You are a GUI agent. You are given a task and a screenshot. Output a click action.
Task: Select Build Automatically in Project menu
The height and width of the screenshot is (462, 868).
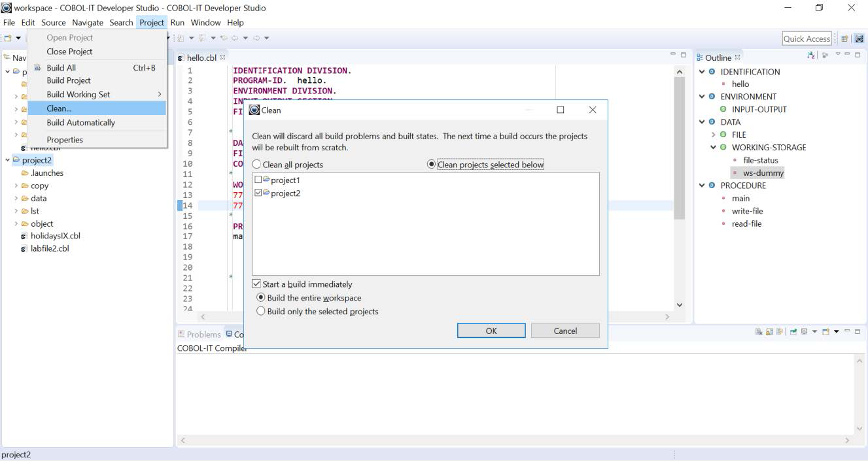pyautogui.click(x=80, y=122)
